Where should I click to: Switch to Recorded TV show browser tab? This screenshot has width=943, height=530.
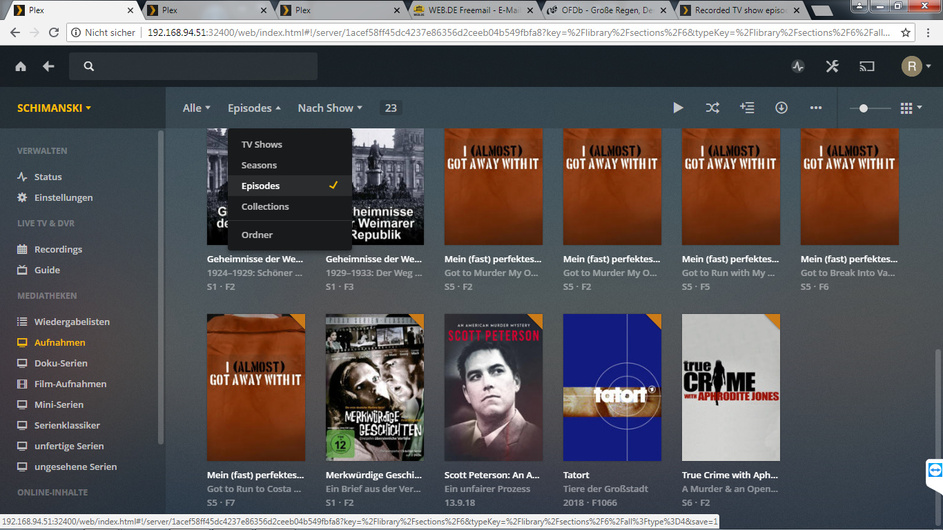coord(739,10)
